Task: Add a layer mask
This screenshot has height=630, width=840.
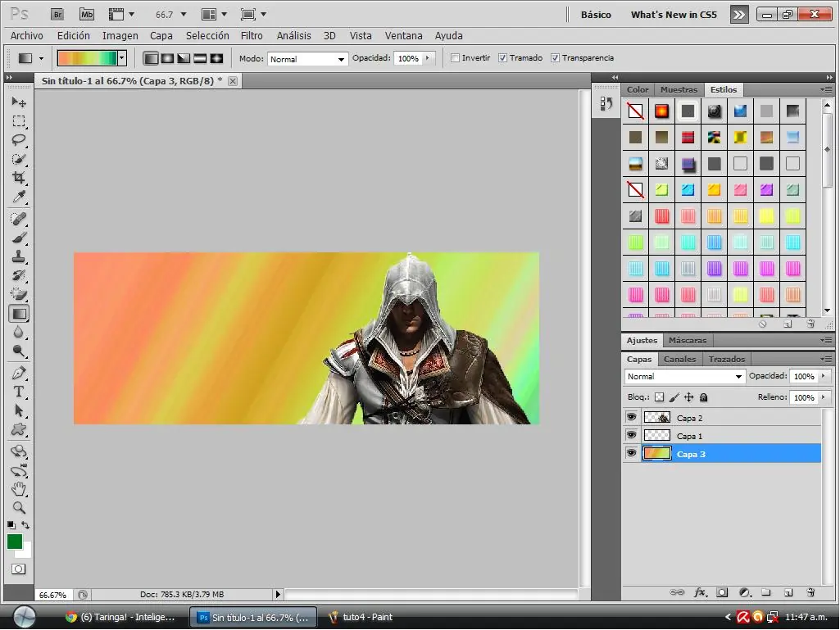Action: tap(722, 592)
